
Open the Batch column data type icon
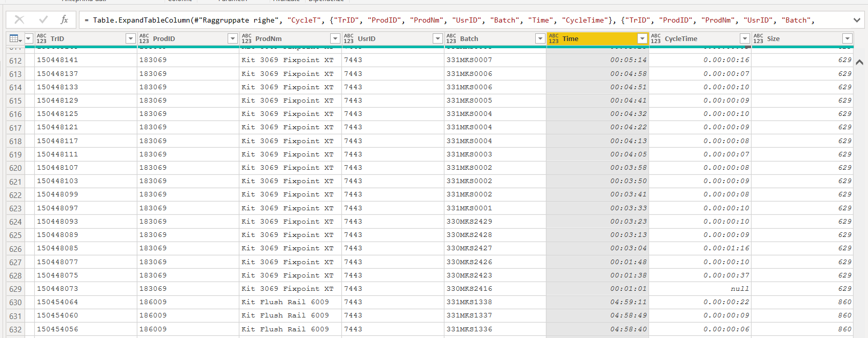pyautogui.click(x=451, y=38)
